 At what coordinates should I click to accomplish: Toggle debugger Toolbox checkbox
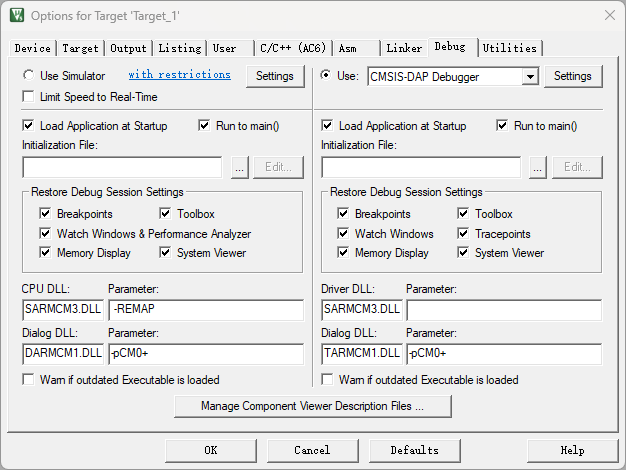point(463,214)
